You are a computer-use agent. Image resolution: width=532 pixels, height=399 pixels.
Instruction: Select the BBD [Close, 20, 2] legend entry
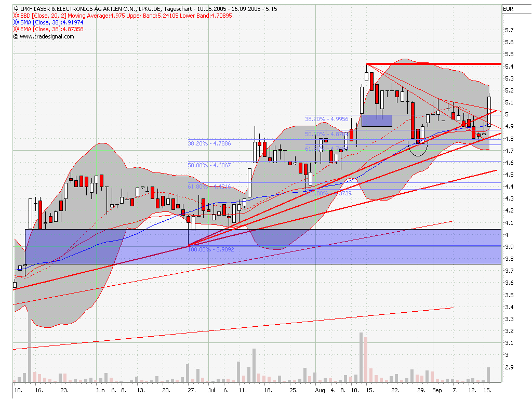click(126, 16)
